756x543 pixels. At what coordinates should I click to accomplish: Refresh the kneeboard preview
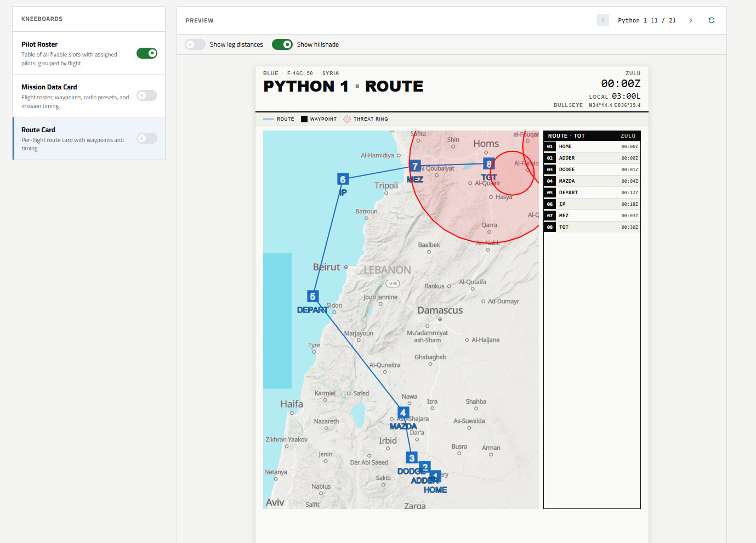(712, 20)
